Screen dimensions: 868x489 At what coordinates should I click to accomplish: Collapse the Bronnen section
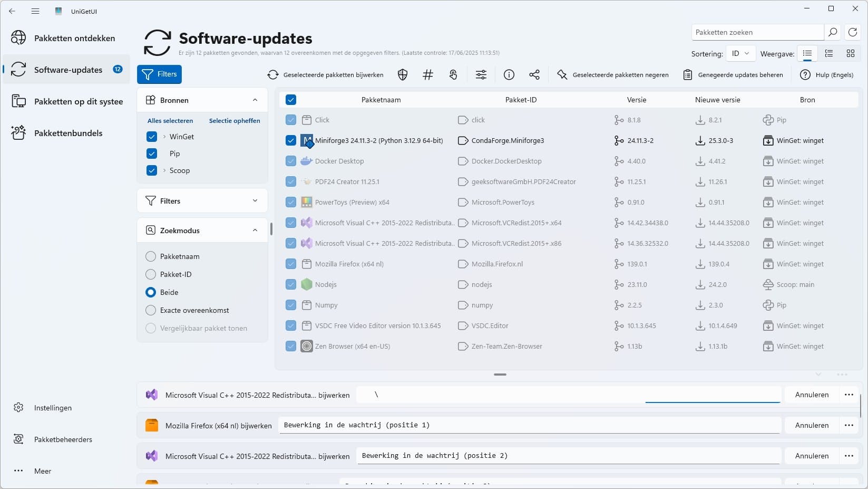coord(255,100)
